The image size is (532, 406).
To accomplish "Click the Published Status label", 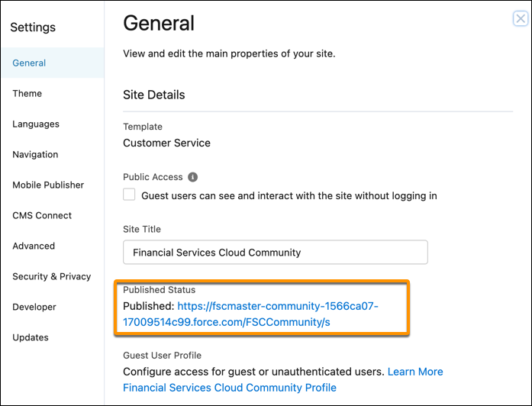I will [x=159, y=290].
